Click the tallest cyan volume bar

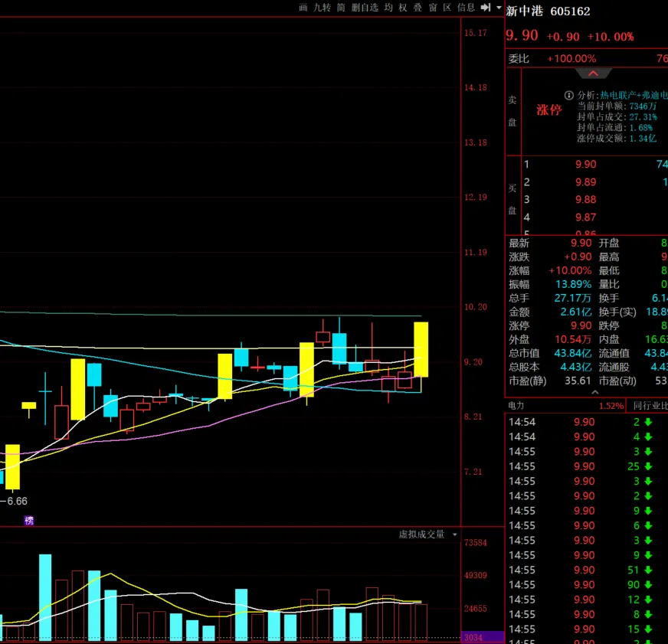[x=45, y=597]
